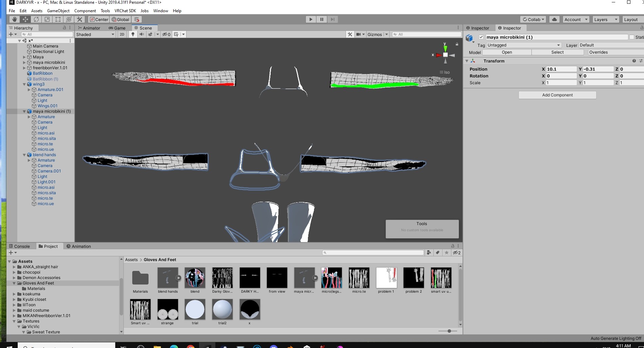Toggle Center pivot mode

tap(99, 19)
